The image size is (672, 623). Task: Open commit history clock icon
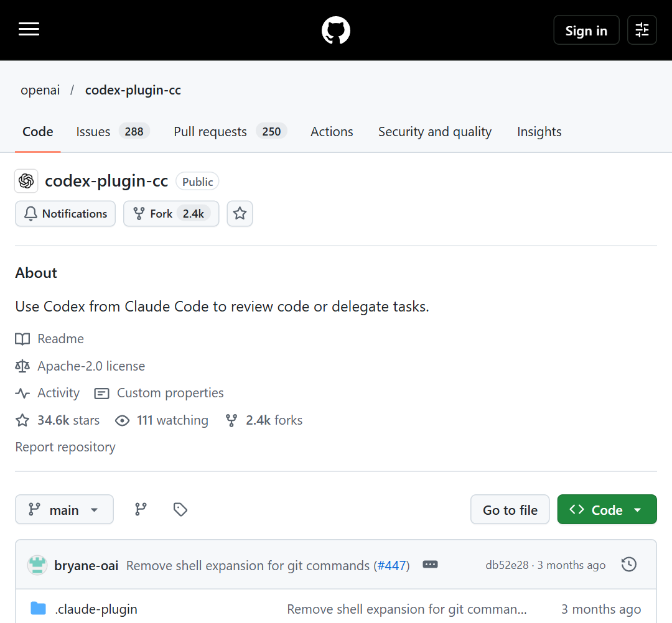click(628, 565)
